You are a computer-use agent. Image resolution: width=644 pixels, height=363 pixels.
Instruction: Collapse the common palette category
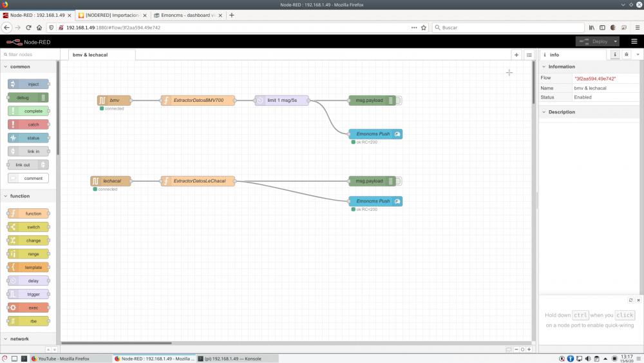[28, 66]
